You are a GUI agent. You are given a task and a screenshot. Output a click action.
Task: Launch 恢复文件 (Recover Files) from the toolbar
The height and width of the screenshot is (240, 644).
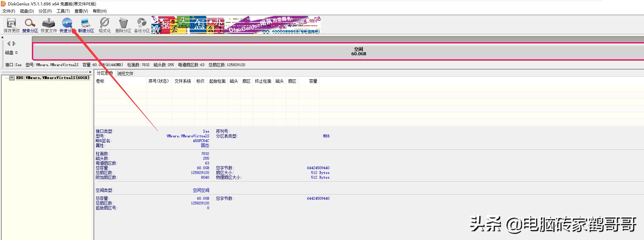pos(49,25)
